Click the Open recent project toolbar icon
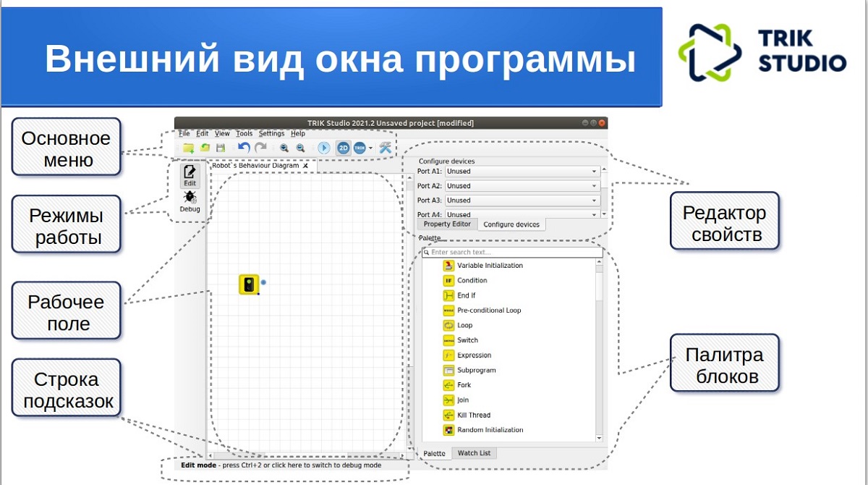This screenshot has width=868, height=485. coord(205,148)
